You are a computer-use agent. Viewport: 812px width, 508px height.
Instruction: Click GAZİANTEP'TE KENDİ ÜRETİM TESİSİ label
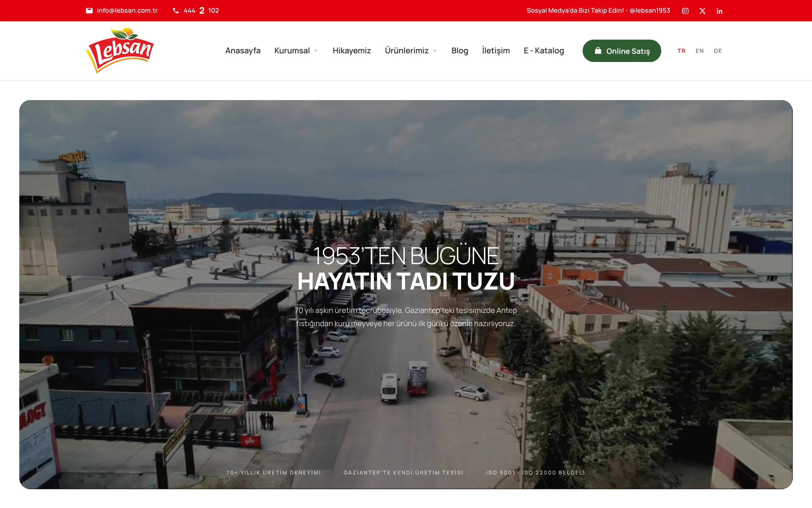[x=403, y=473]
